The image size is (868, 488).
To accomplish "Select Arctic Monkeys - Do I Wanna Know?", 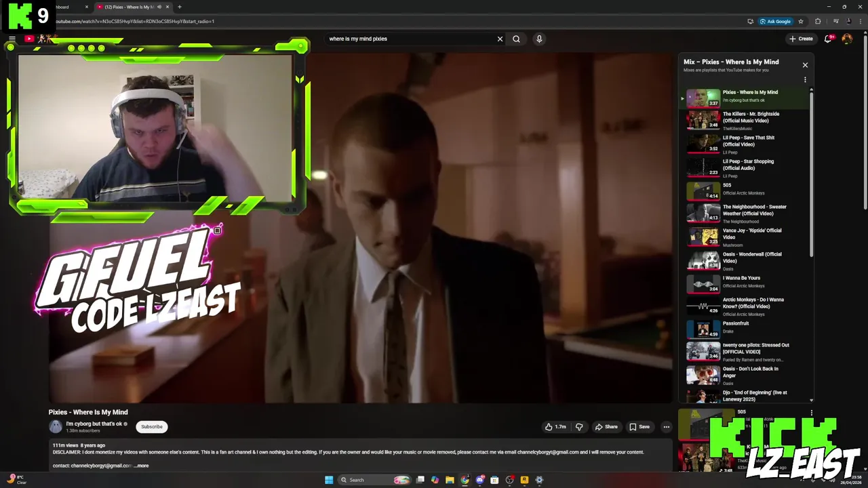I will (744, 306).
